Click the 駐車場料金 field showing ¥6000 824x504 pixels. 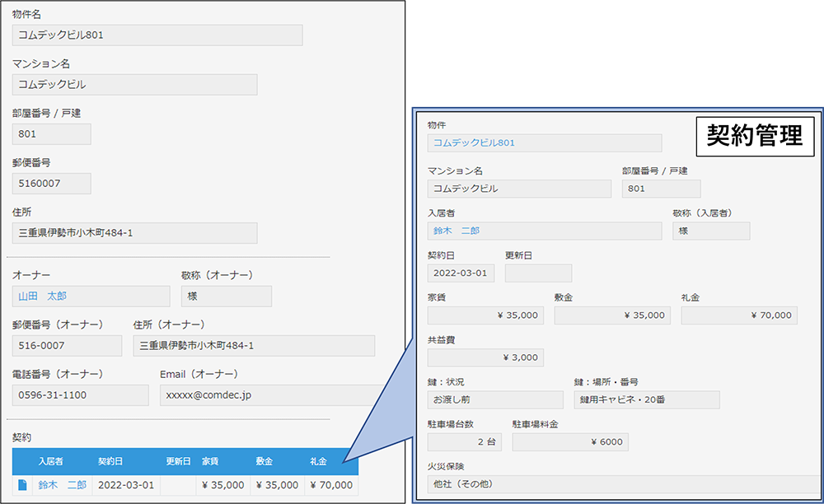click(572, 441)
